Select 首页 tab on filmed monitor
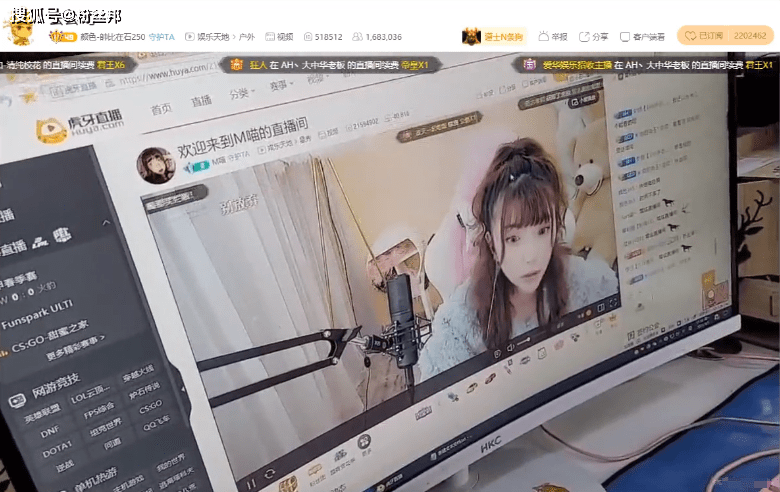Screen dimensions: 780x492 [x=161, y=108]
